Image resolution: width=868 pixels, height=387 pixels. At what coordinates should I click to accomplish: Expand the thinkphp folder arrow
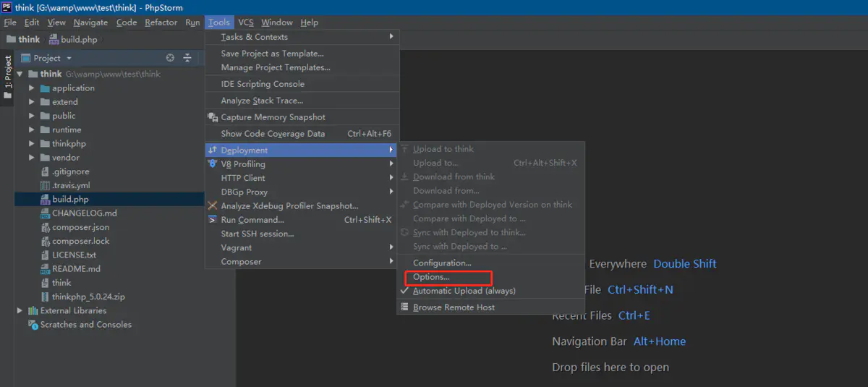coord(32,143)
